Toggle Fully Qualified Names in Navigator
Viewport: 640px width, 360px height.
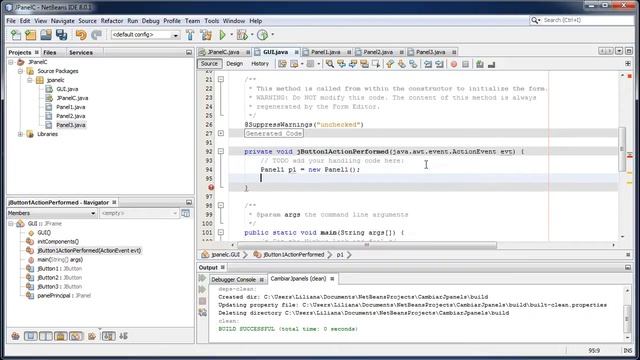click(x=92, y=336)
